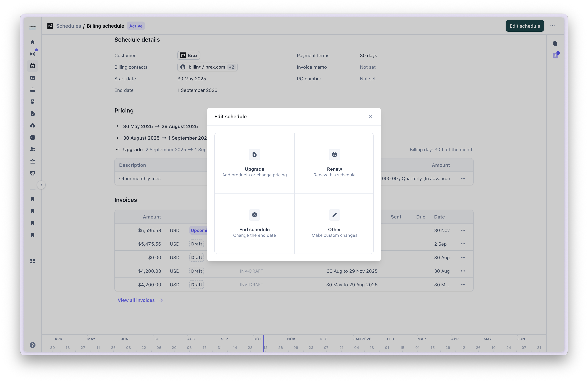Open the users sidebar icon
588x382 pixels.
click(33, 149)
